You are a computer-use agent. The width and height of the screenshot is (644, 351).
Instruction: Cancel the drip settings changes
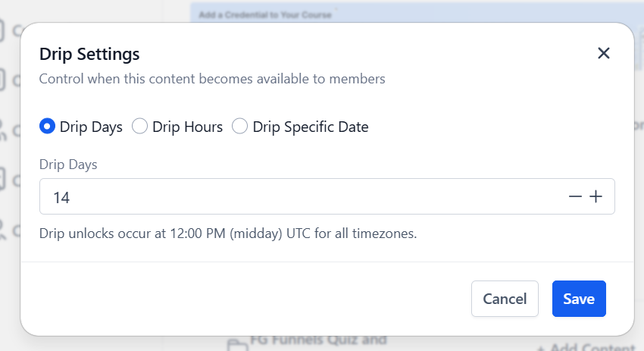pos(505,299)
